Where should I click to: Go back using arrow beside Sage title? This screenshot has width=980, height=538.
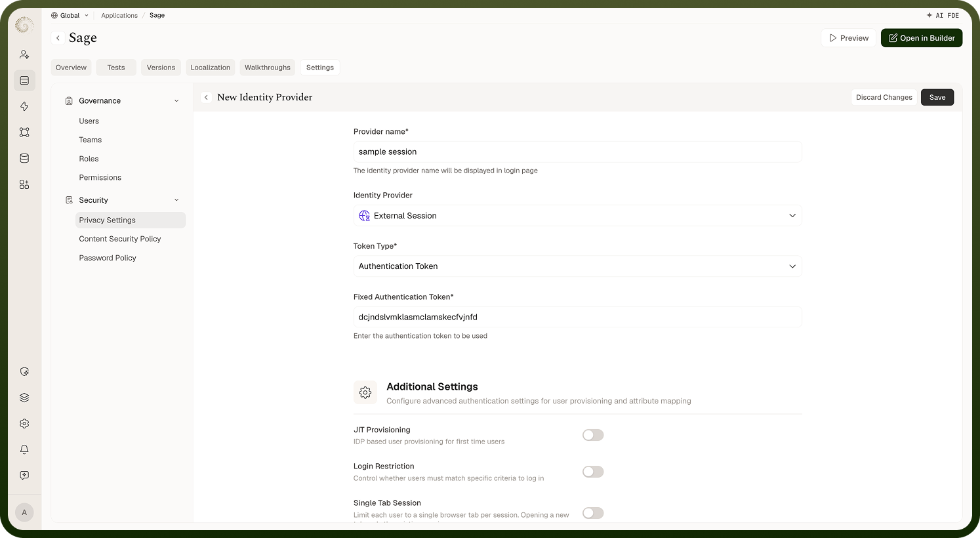point(58,38)
